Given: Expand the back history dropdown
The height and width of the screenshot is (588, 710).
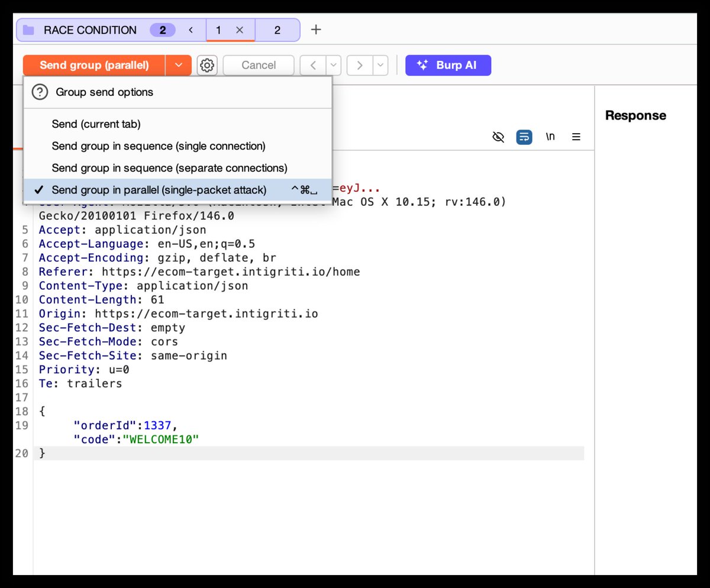Looking at the screenshot, I should [x=334, y=65].
